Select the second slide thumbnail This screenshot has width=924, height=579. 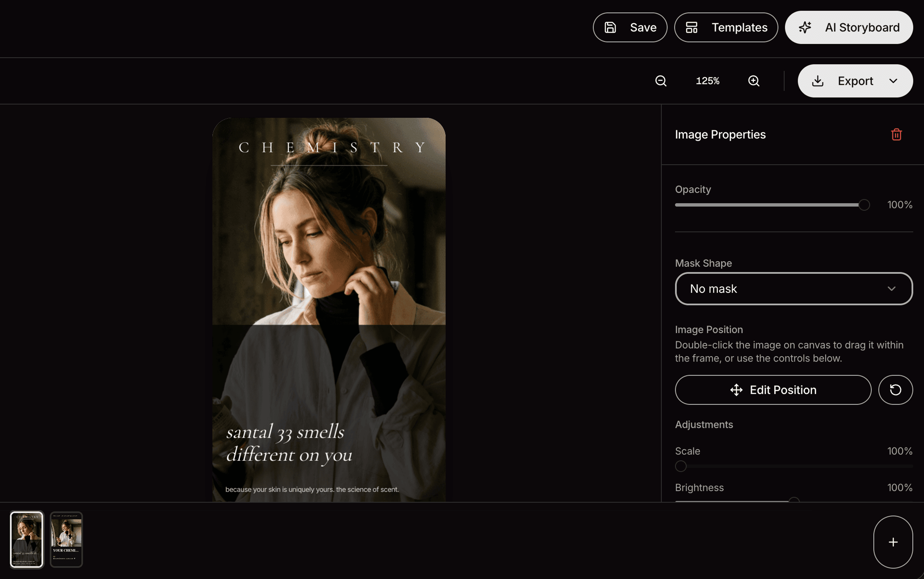point(66,540)
